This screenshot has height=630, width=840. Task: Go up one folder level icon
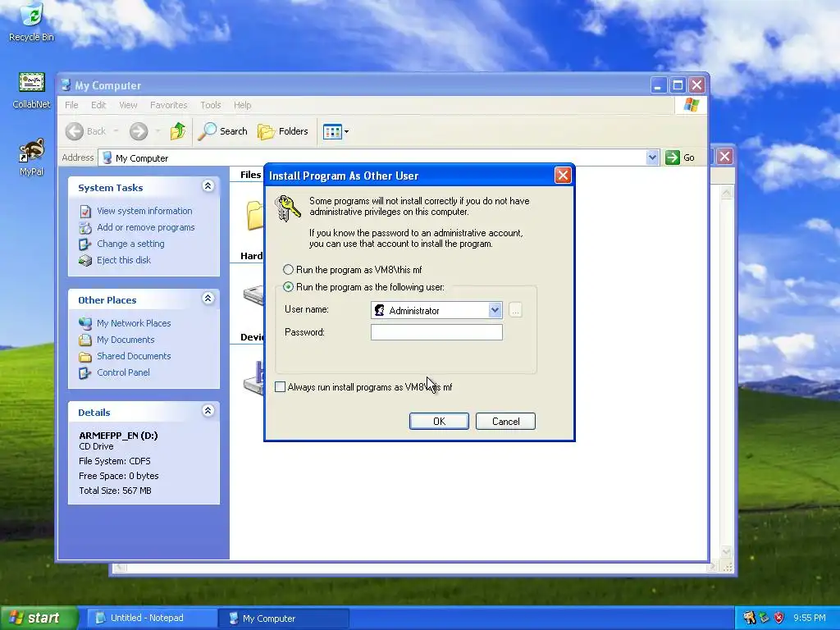[x=177, y=131]
